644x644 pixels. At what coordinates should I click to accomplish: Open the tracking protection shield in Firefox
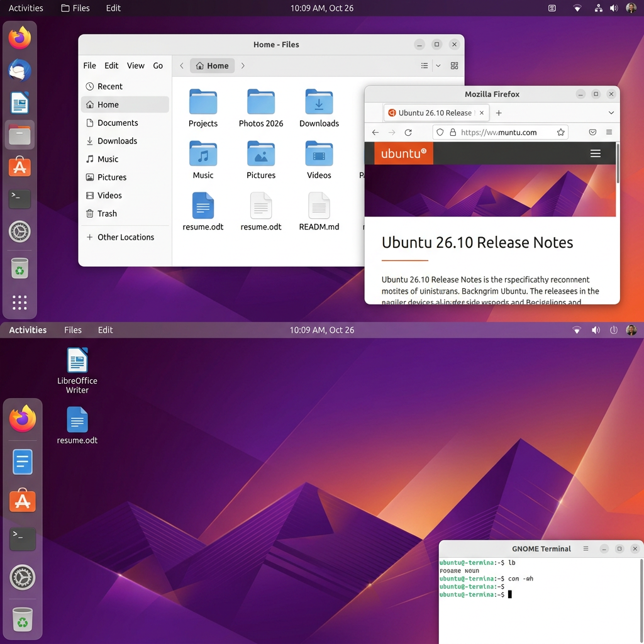[x=440, y=132]
